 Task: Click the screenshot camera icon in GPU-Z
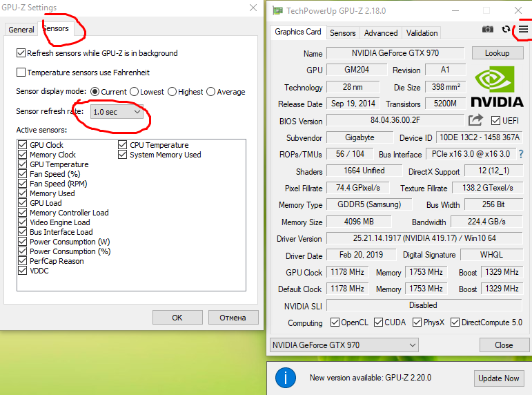[488, 29]
